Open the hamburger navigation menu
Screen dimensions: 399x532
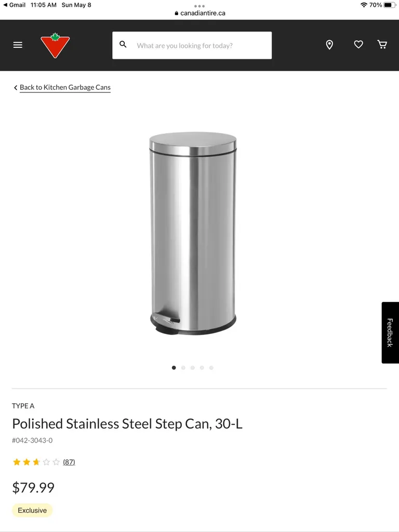pos(18,45)
